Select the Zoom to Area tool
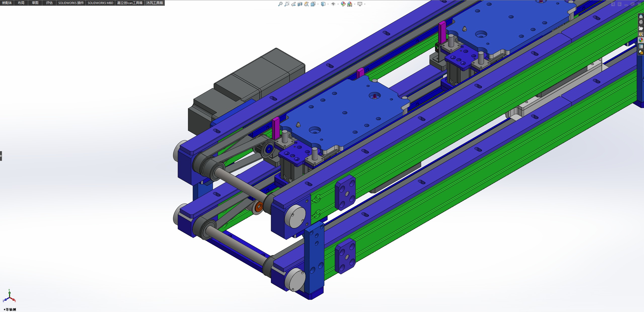This screenshot has width=644, height=312. 287,4
